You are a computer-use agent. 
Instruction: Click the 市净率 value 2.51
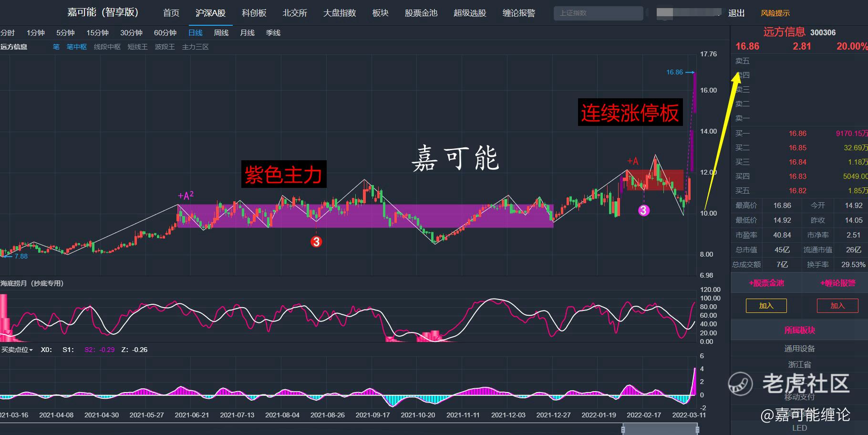[x=854, y=235]
